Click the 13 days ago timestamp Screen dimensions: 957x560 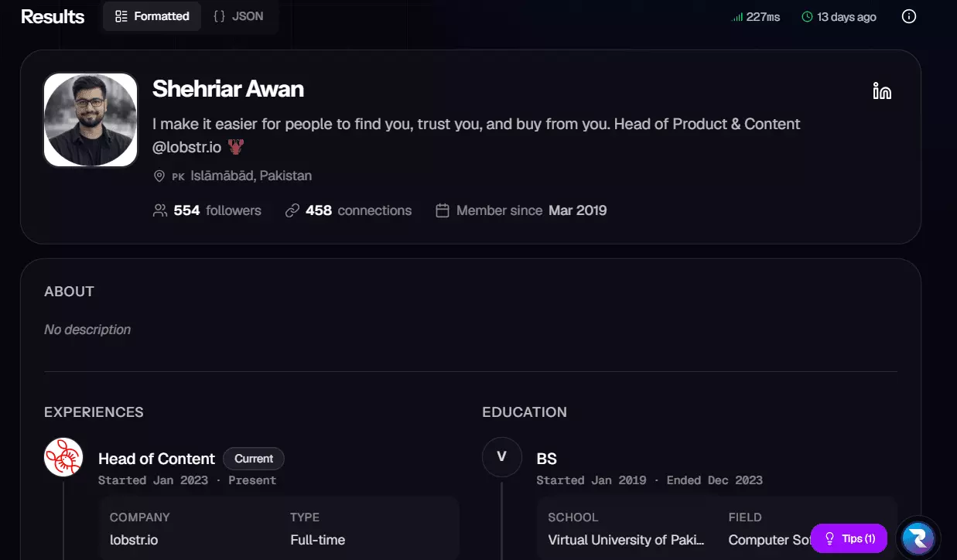point(847,17)
